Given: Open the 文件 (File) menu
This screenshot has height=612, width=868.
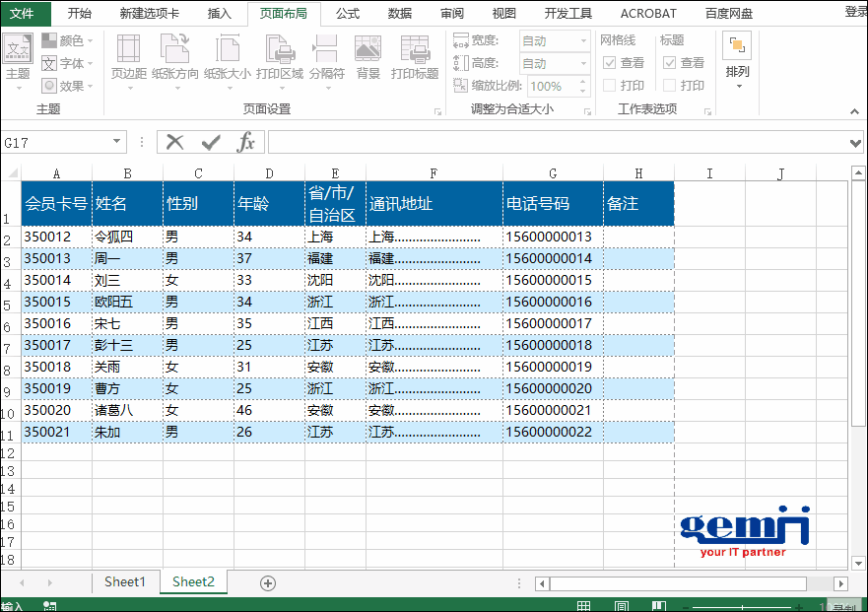Looking at the screenshot, I should coord(22,13).
